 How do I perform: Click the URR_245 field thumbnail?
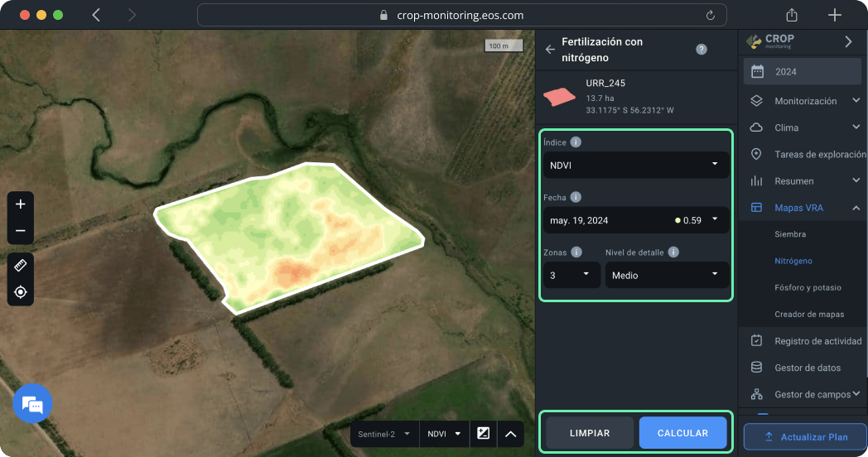coord(559,96)
